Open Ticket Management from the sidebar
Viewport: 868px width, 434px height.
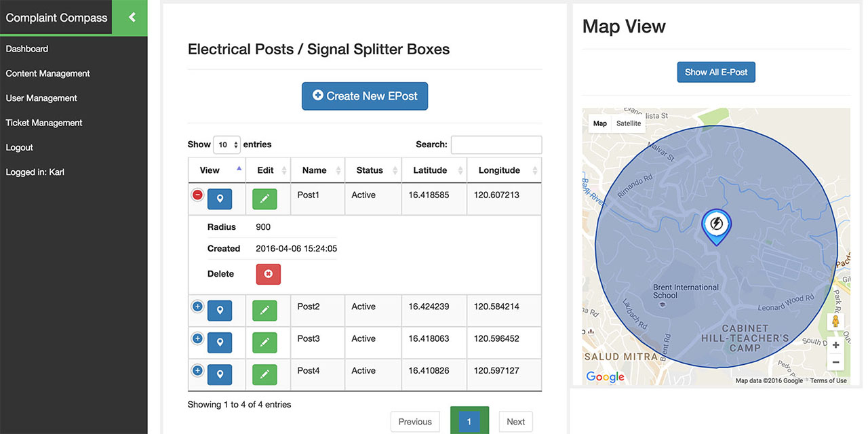pyautogui.click(x=44, y=123)
